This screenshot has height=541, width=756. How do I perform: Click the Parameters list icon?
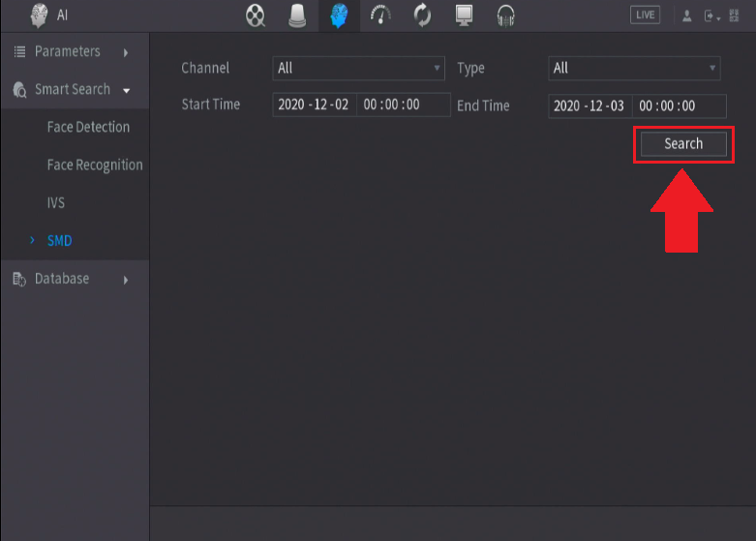click(x=19, y=51)
